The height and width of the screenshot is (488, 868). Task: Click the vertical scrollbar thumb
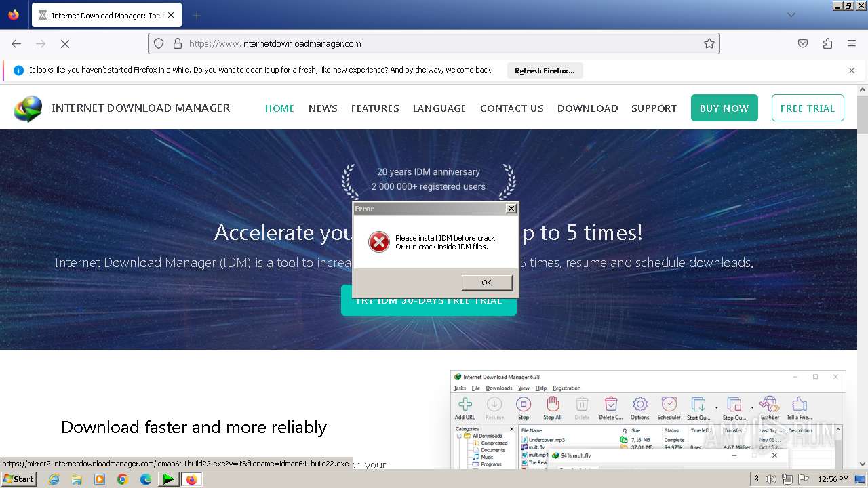(x=863, y=115)
